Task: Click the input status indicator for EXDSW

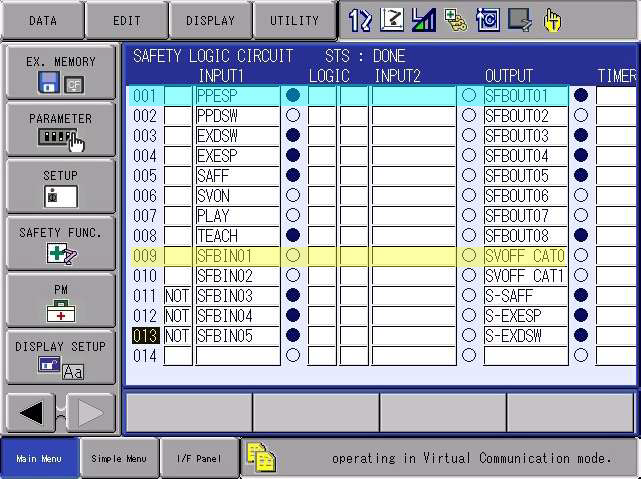Action: pos(293,135)
